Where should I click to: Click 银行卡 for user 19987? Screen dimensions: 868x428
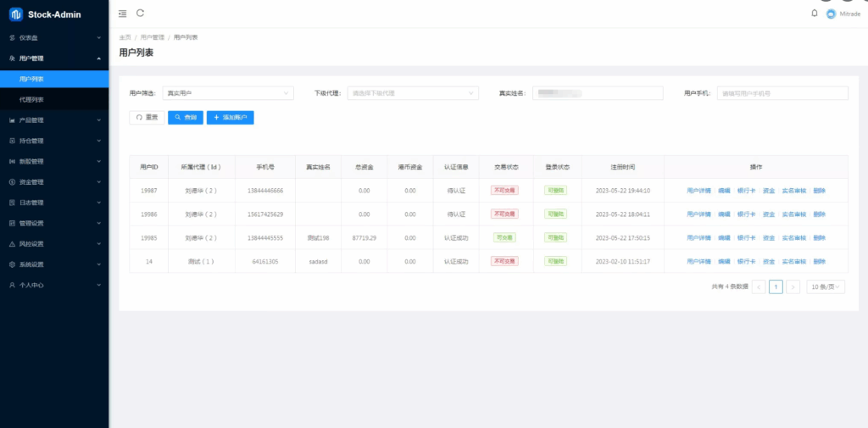(746, 191)
